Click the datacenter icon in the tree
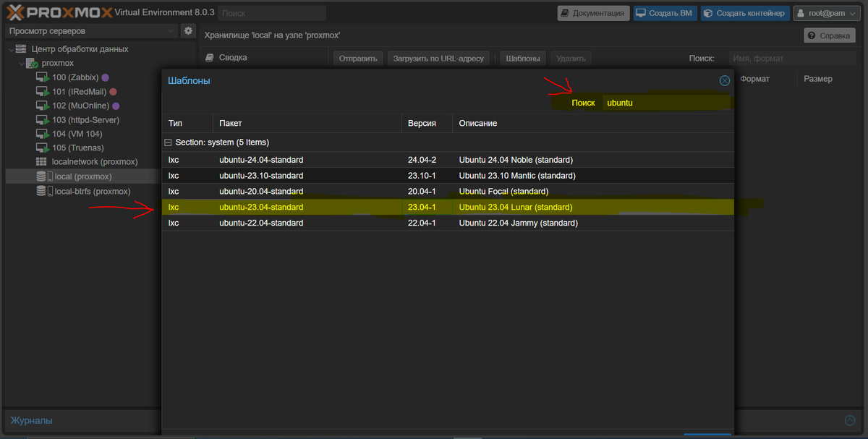This screenshot has height=439, width=868. (x=22, y=49)
